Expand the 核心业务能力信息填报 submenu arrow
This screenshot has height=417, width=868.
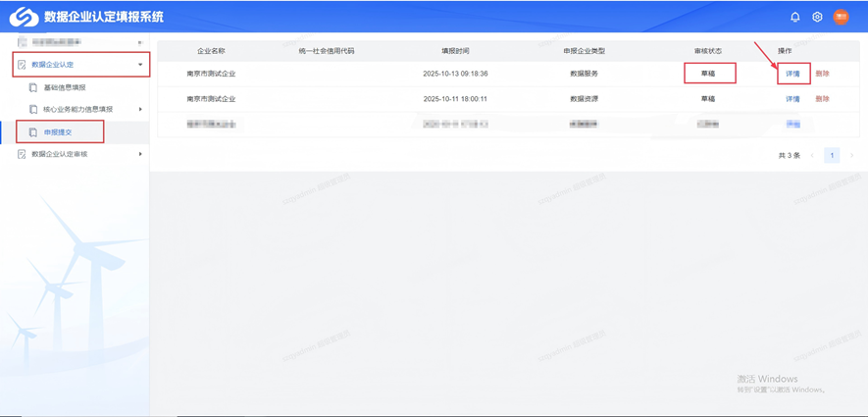point(140,109)
